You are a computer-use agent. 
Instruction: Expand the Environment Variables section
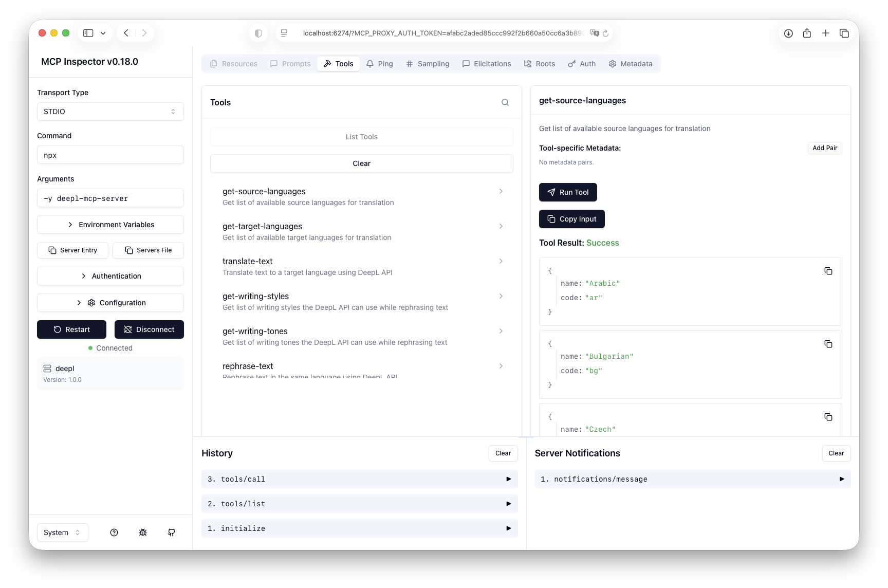[110, 225]
